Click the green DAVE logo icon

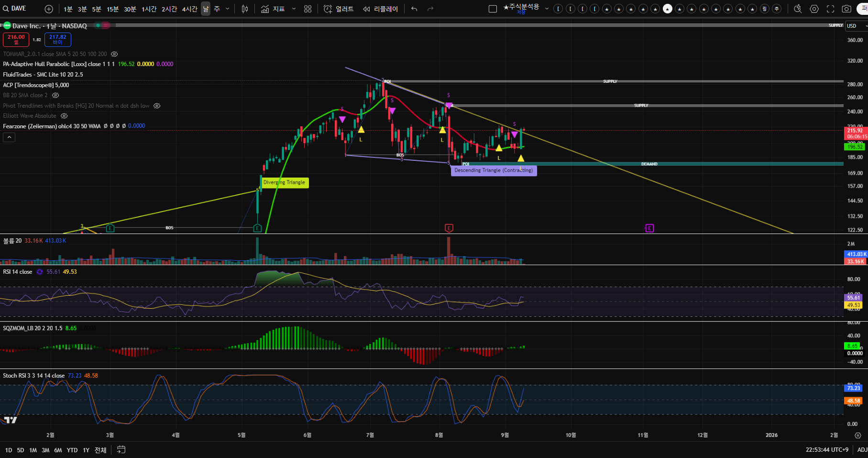pyautogui.click(x=7, y=25)
